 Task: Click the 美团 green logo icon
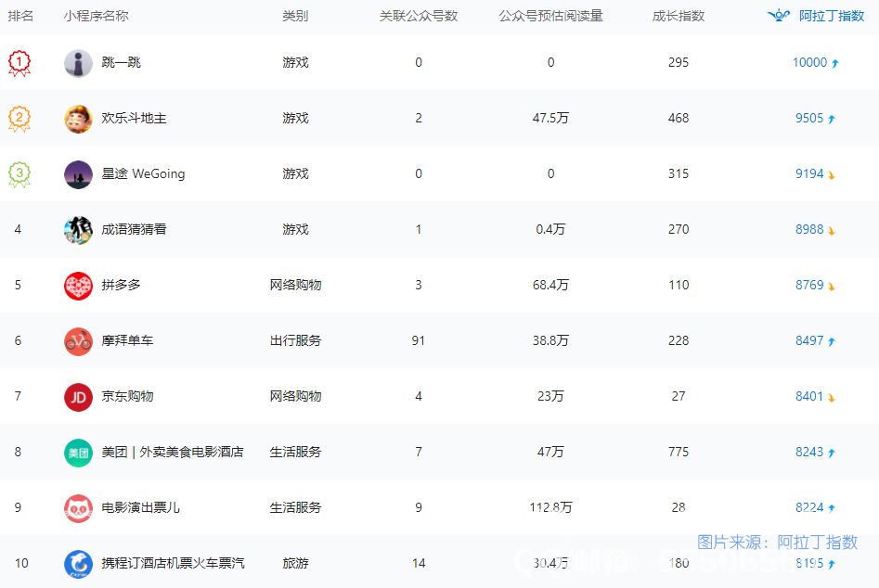point(79,452)
